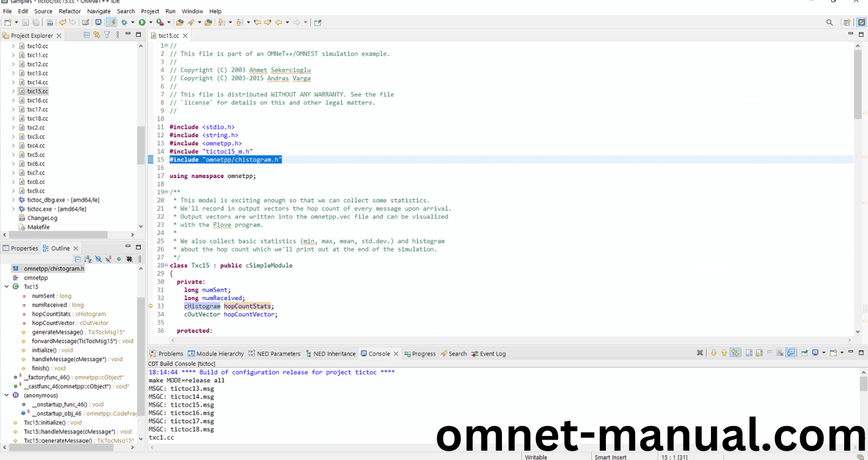Click the Search magnifier icon at top right
This screenshot has width=868, height=460.
pyautogui.click(x=829, y=22)
